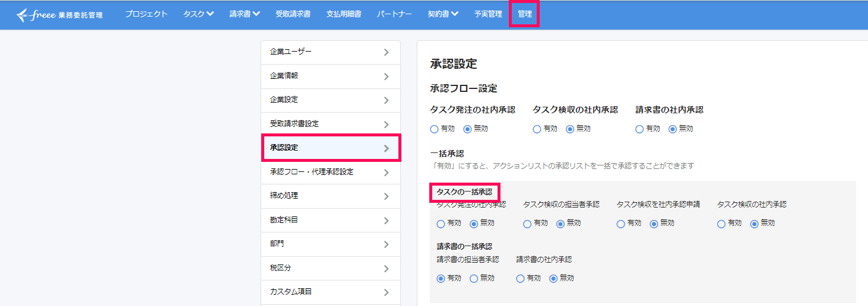868x306 pixels.
Task: Click the 請求書の一括承認 label
Action: coord(464,246)
